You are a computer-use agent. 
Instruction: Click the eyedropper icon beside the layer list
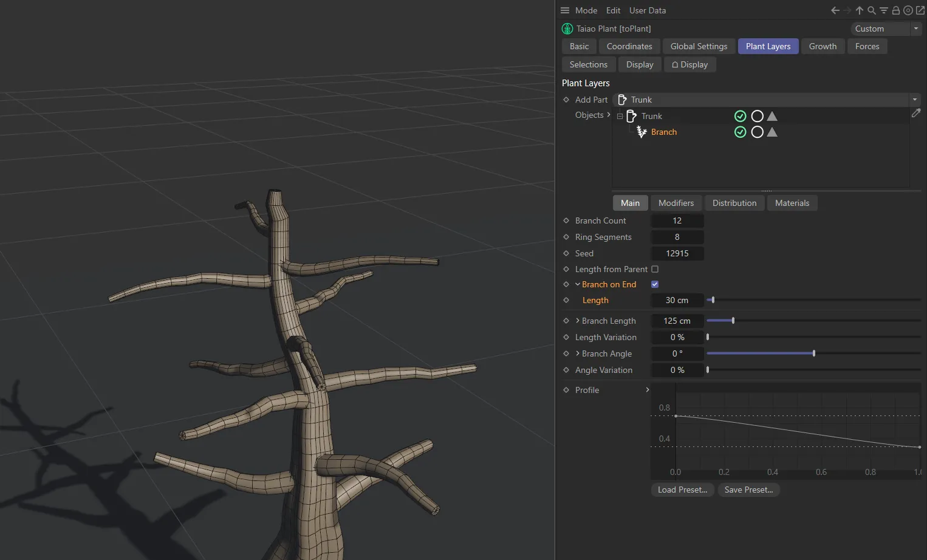(x=917, y=113)
